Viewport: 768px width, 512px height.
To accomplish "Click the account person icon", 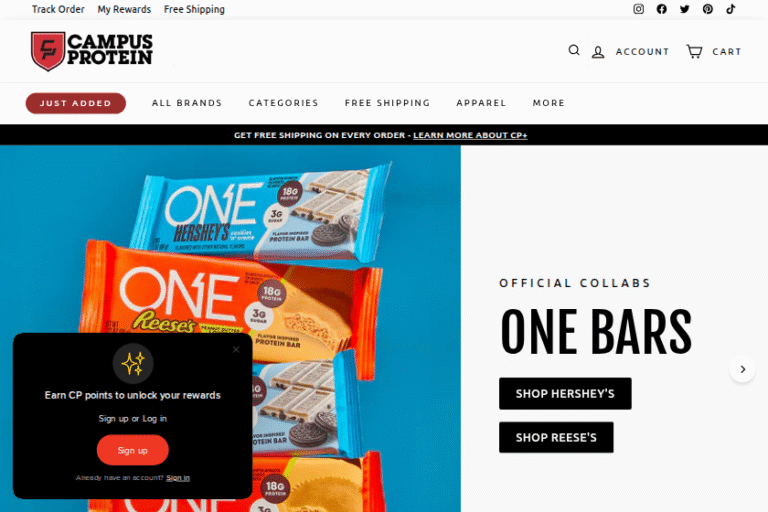I will [x=598, y=52].
